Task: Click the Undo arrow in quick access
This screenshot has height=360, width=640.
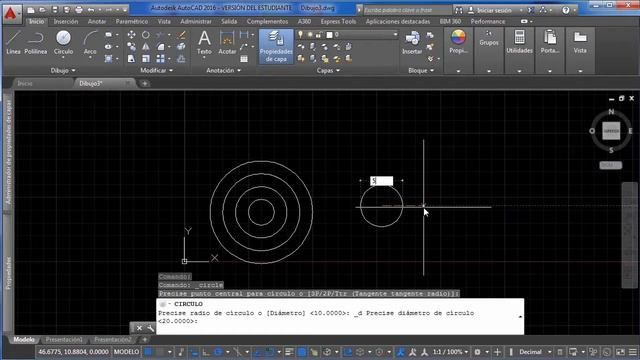Action: tap(91, 10)
